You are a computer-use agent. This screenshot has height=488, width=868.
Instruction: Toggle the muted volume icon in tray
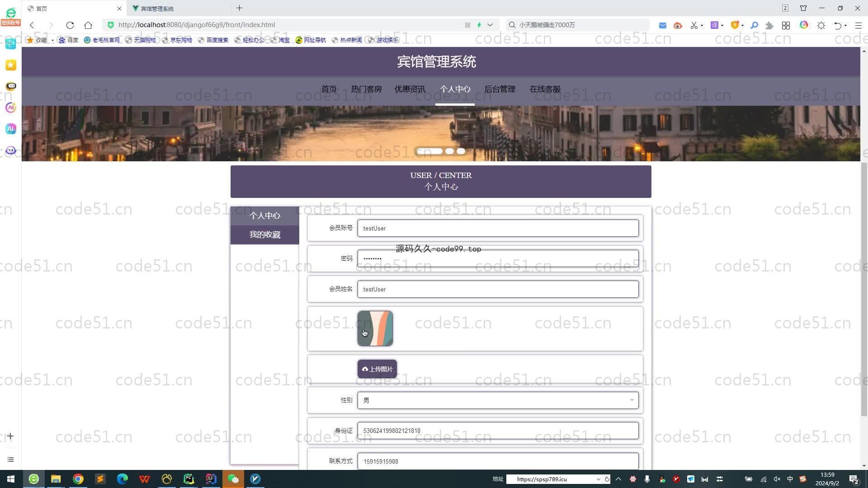click(777, 479)
